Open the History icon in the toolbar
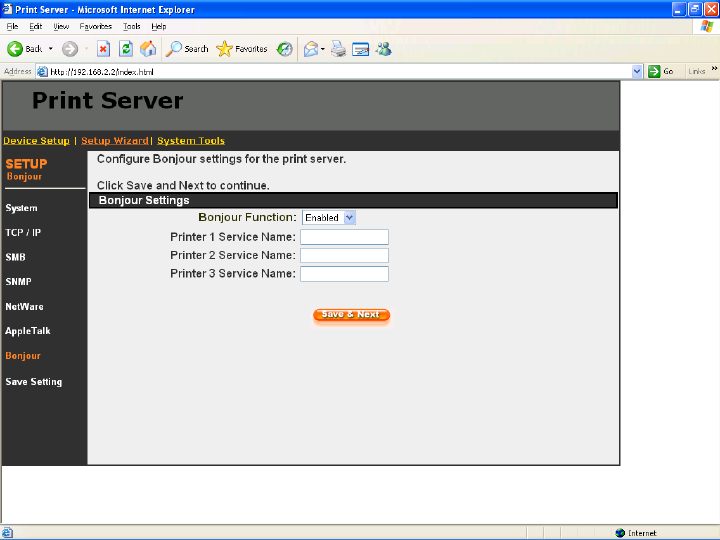720x540 pixels. pos(284,49)
